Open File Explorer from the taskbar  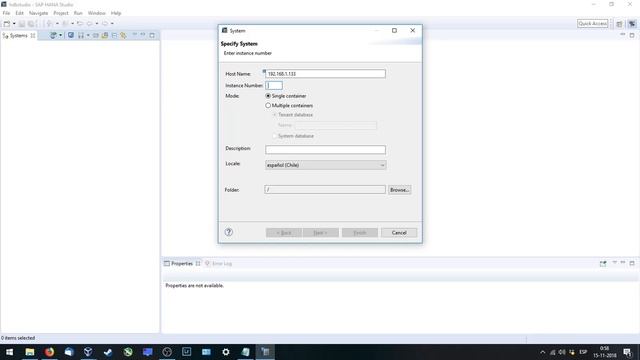pyautogui.click(x=30, y=352)
